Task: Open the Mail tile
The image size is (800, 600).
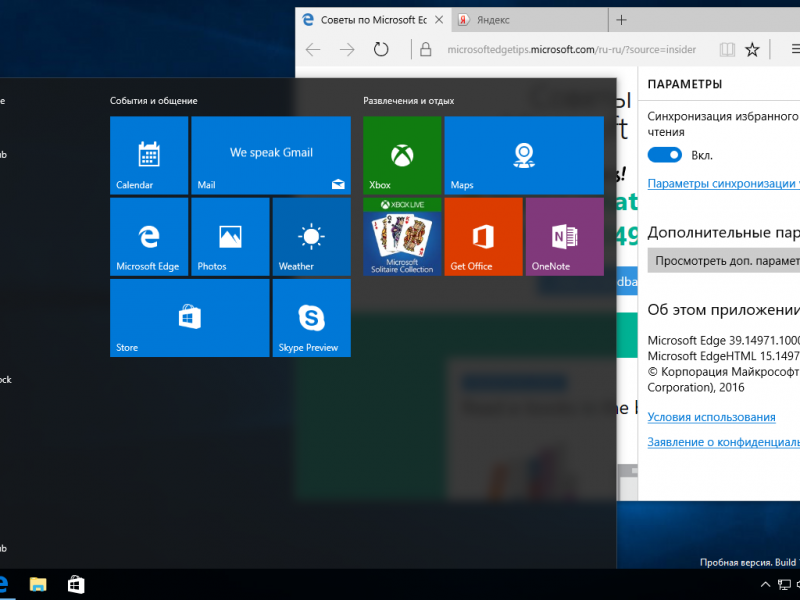Action: (271, 155)
